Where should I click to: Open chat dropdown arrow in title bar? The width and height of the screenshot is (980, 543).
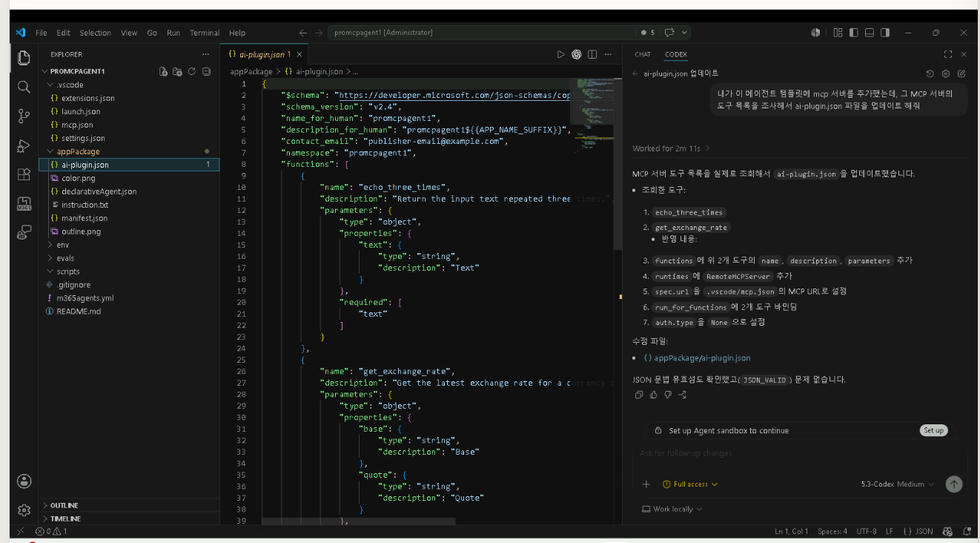683,33
